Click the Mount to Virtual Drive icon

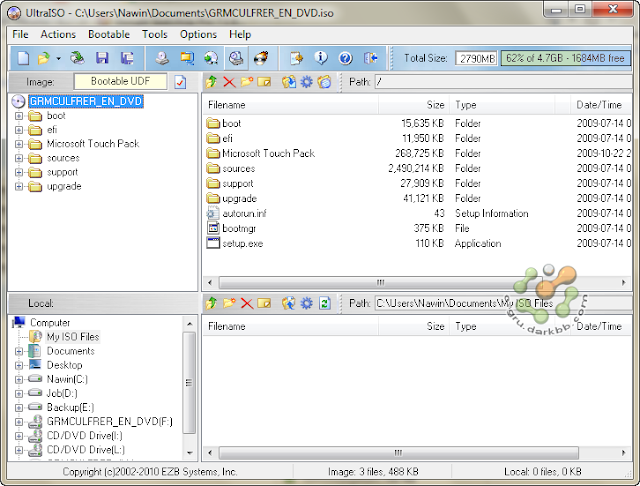(x=236, y=58)
